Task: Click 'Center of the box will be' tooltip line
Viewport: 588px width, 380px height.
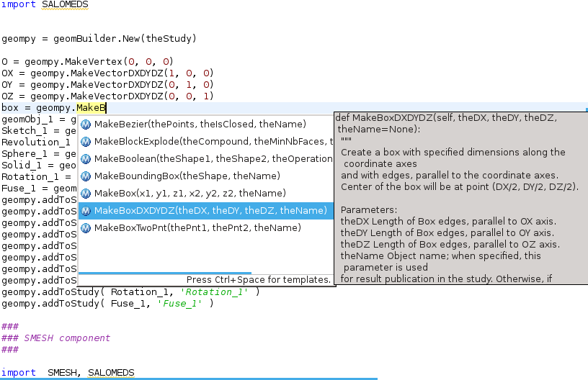Action: (460, 187)
